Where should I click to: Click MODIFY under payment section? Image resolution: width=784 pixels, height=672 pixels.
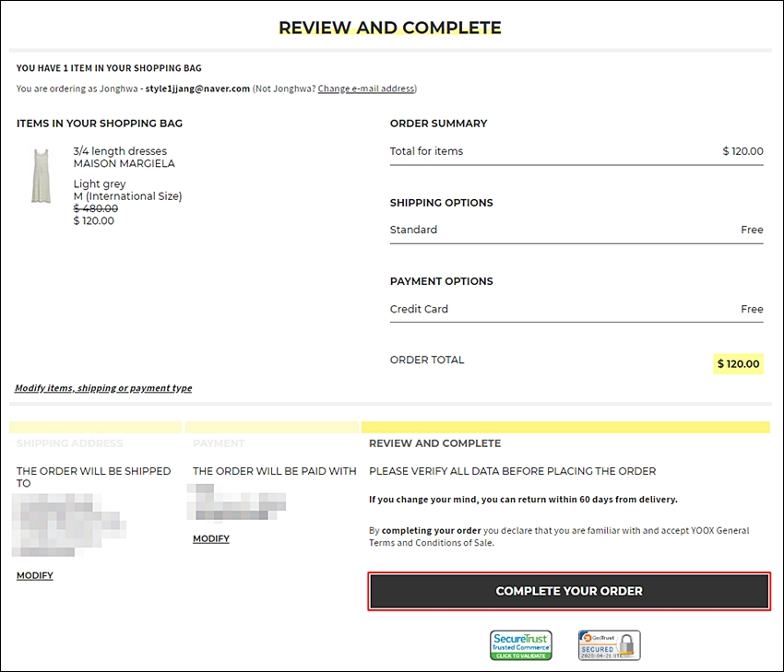(x=211, y=538)
